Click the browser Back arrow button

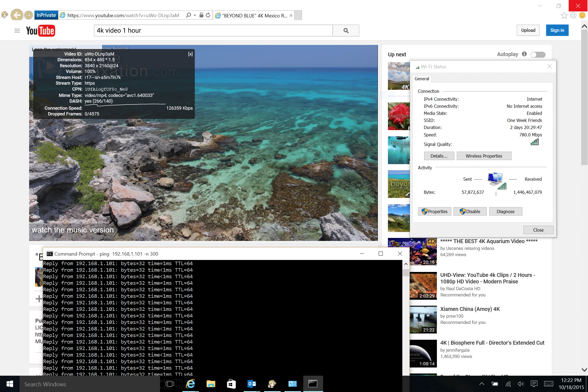tap(17, 15)
